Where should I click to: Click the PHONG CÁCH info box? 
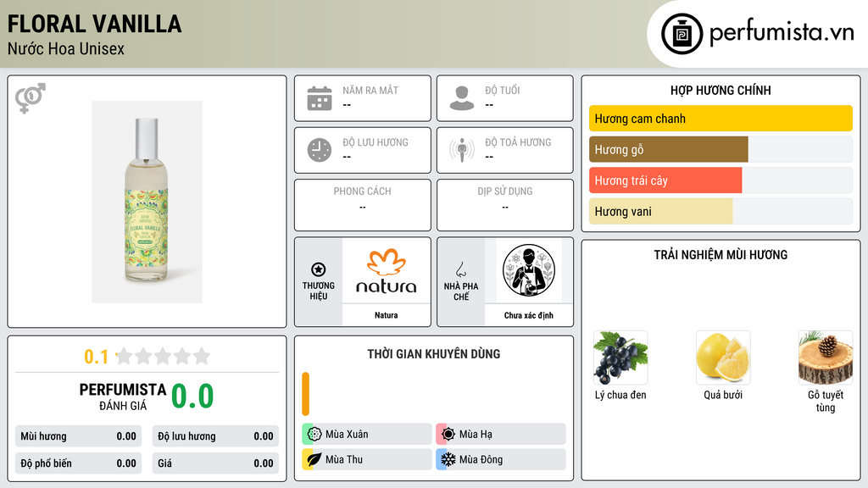363,205
